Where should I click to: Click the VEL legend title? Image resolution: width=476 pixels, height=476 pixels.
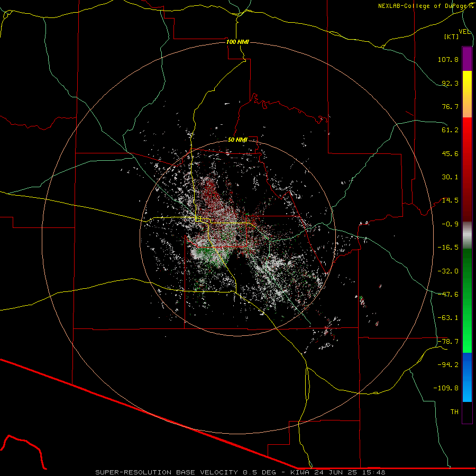pos(464,32)
